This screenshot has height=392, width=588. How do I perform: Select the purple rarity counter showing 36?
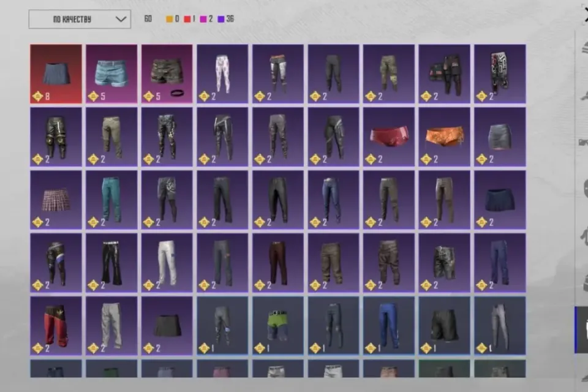point(226,19)
